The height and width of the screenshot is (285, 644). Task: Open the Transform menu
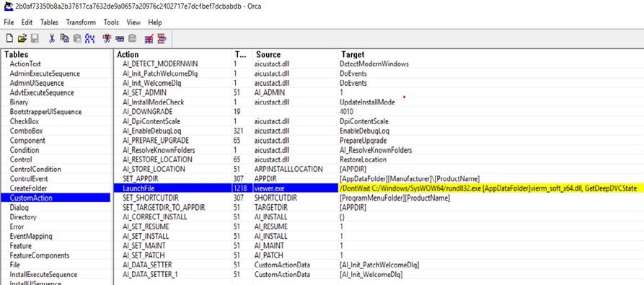click(x=81, y=22)
